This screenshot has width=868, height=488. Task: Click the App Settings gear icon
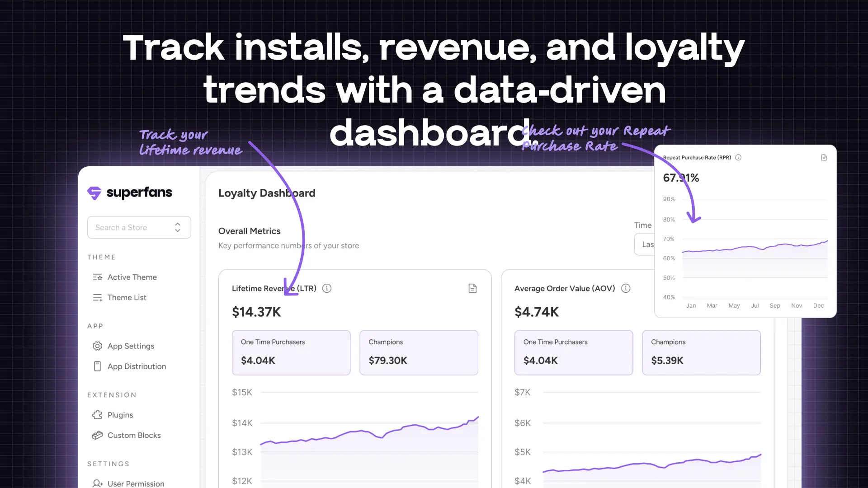pos(97,346)
